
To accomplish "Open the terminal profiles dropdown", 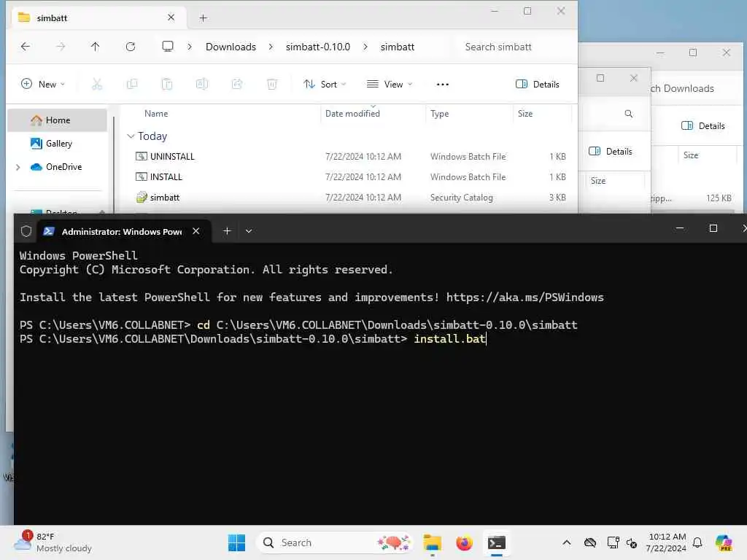I will 249,231.
